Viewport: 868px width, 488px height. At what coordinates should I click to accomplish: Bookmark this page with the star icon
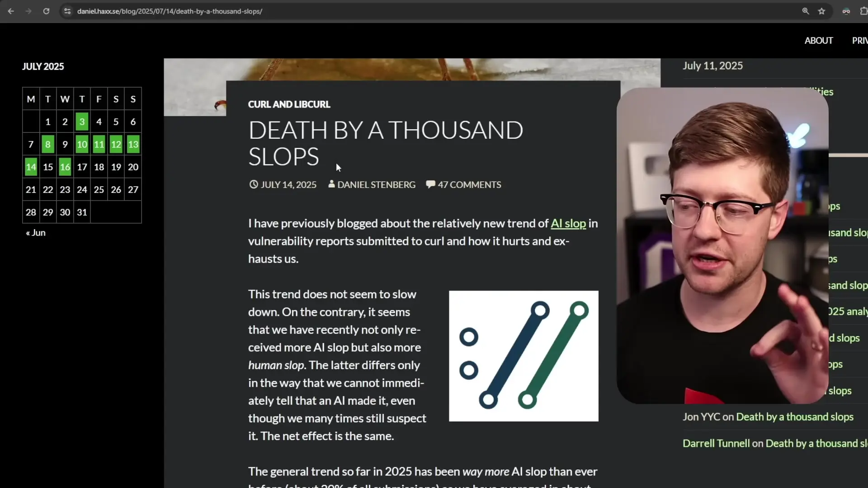(x=822, y=11)
